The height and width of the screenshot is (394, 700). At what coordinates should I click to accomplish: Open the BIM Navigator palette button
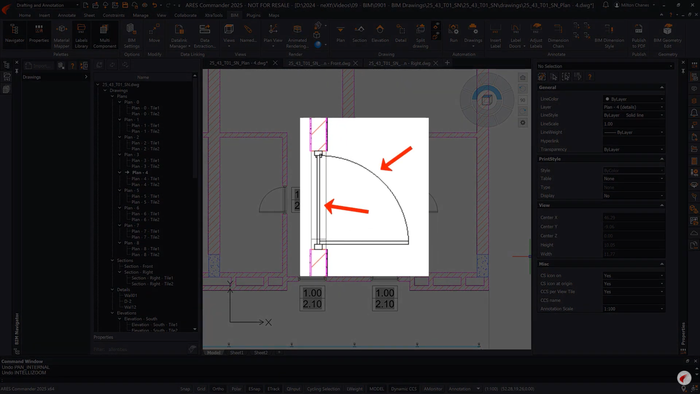pos(14,34)
